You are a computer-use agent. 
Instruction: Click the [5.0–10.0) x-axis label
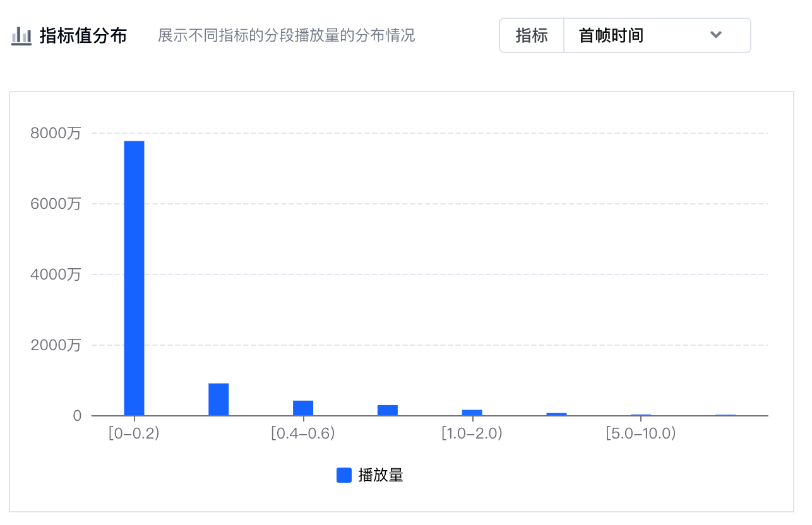pyautogui.click(x=641, y=434)
